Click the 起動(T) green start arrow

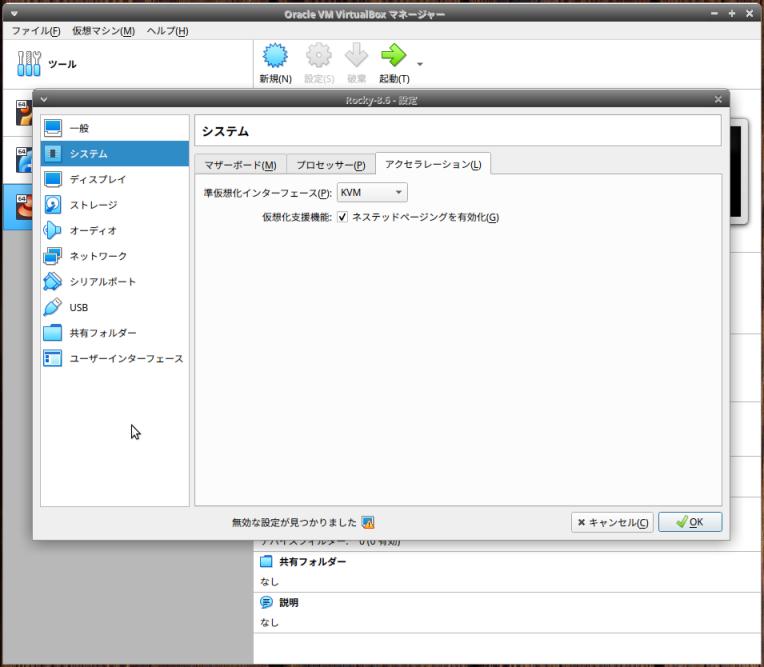coord(394,55)
